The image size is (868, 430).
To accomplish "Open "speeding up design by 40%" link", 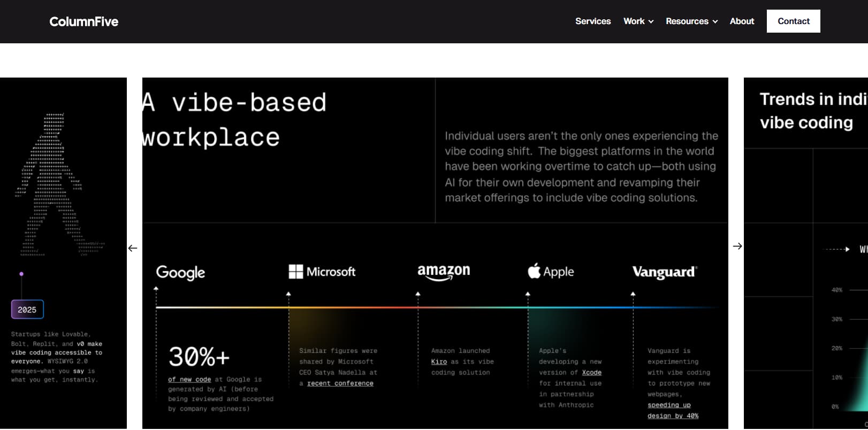I will [673, 410].
